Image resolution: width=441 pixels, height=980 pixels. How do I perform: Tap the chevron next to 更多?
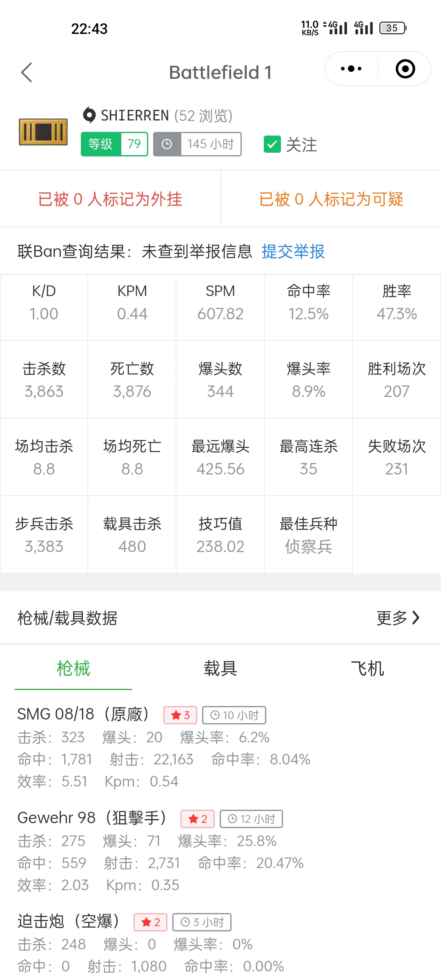416,618
